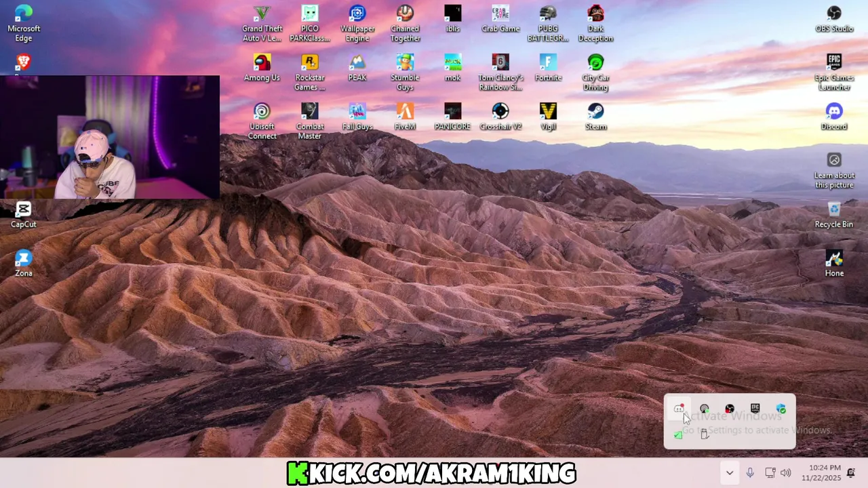
Task: Open the Discord desktop shortcut
Action: point(834,116)
